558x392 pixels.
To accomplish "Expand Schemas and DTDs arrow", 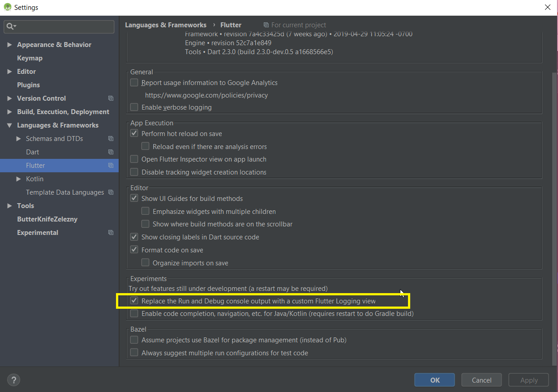I will click(18, 139).
